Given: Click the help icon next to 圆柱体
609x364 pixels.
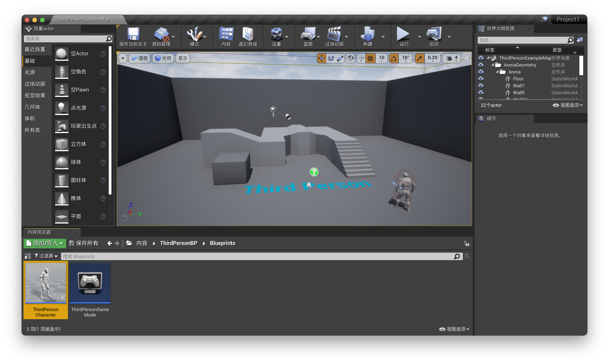Looking at the screenshot, I should pos(103,180).
